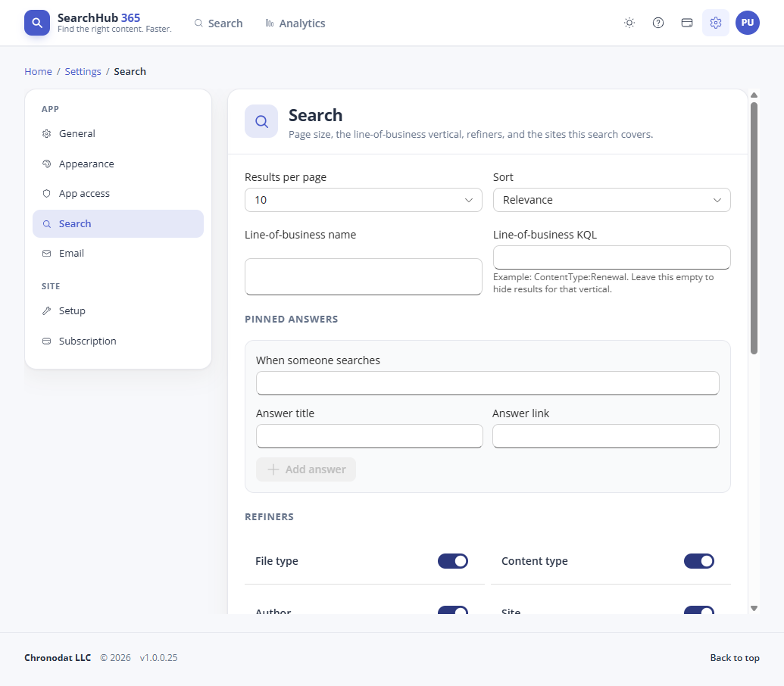Click the SearchHub 365 logo icon

tap(37, 23)
